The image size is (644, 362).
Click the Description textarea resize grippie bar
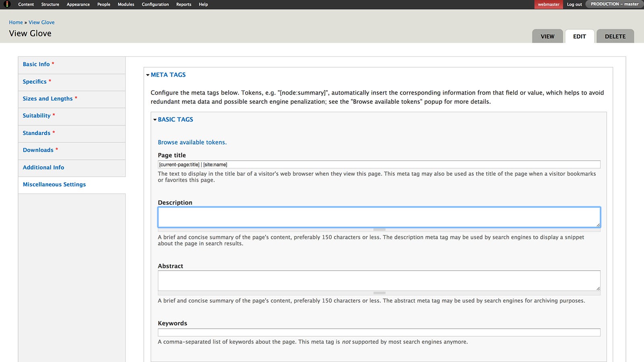[379, 229]
